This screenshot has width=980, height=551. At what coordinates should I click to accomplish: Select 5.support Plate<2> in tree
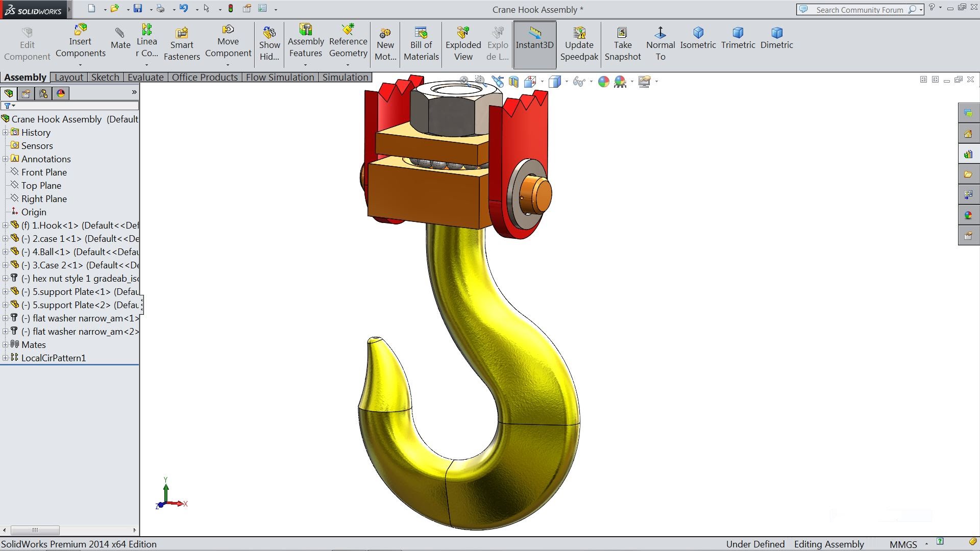[75, 305]
